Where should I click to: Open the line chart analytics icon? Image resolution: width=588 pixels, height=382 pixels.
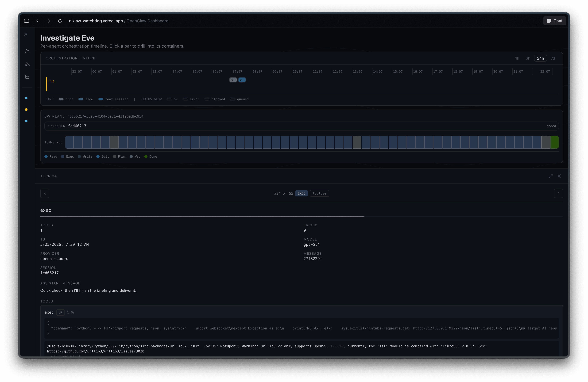pyautogui.click(x=27, y=77)
